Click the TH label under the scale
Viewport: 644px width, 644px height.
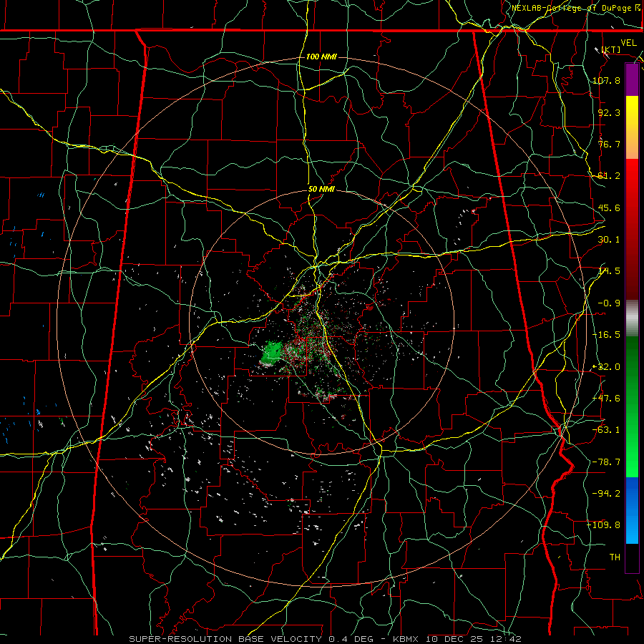615,557
